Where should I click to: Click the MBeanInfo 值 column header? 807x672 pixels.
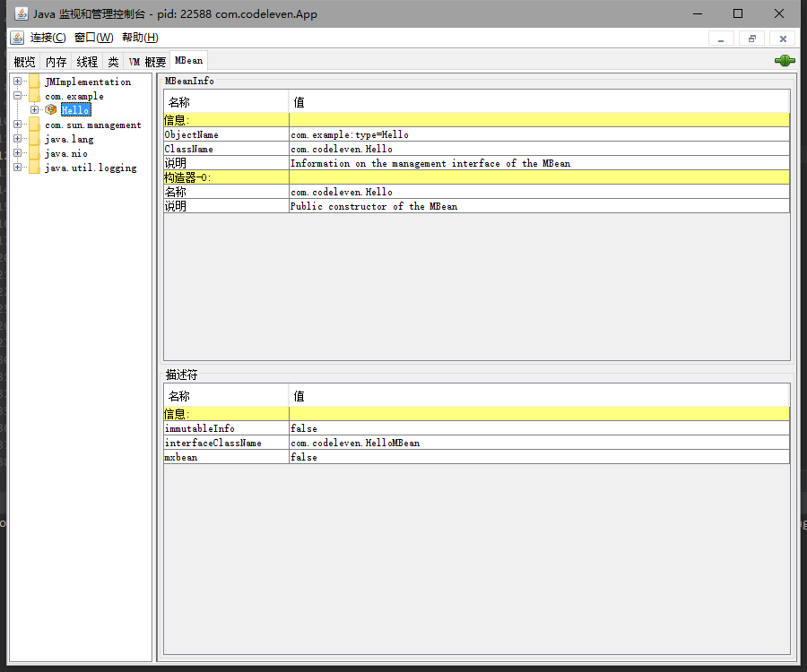[539, 102]
